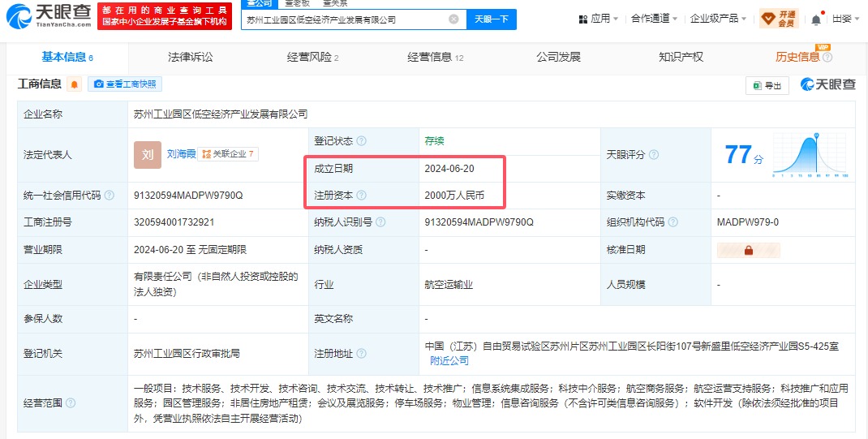868x439 pixels.
Task: Open the 合作通道 dropdown menu
Action: [x=655, y=19]
